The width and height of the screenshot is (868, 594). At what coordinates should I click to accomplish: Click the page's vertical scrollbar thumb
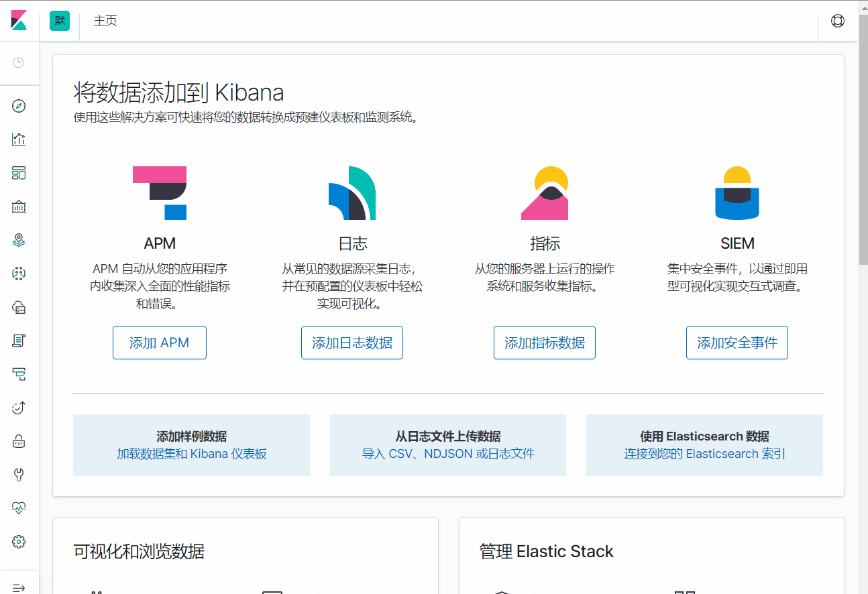coord(863,141)
